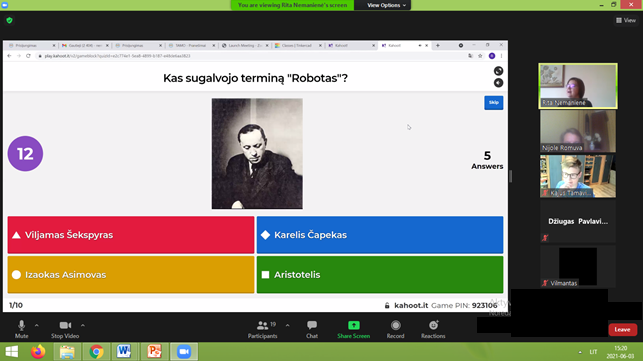
Task: Select Rita Nemaniene video thumbnail
Action: click(x=578, y=86)
